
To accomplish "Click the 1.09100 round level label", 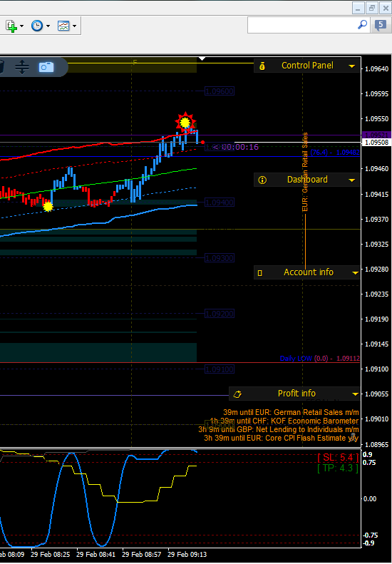I will [220, 369].
